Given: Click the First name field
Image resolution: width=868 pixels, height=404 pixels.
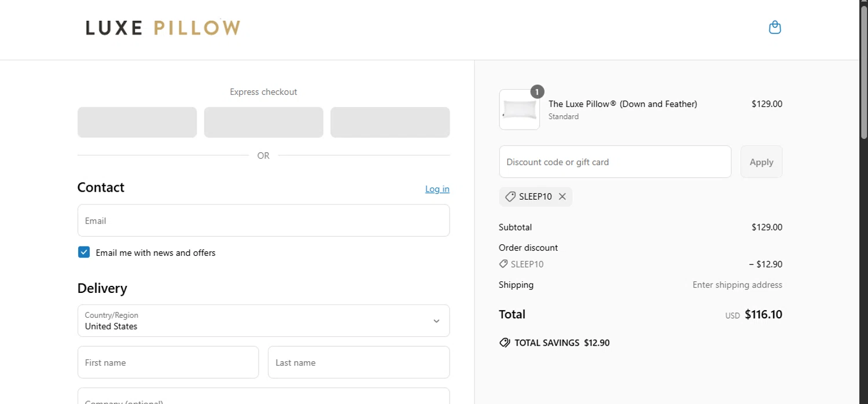Looking at the screenshot, I should point(168,362).
